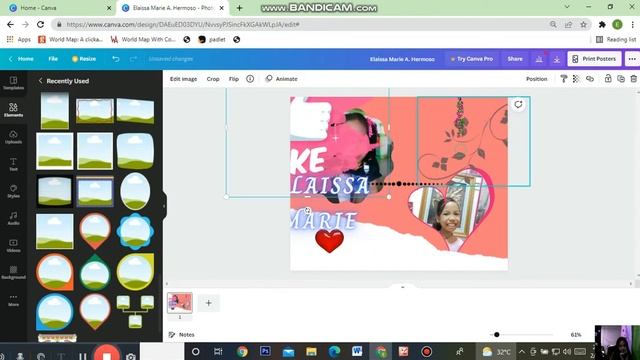The height and width of the screenshot is (360, 640).
Task: Go back from Recently Used panel
Action: pos(40,81)
